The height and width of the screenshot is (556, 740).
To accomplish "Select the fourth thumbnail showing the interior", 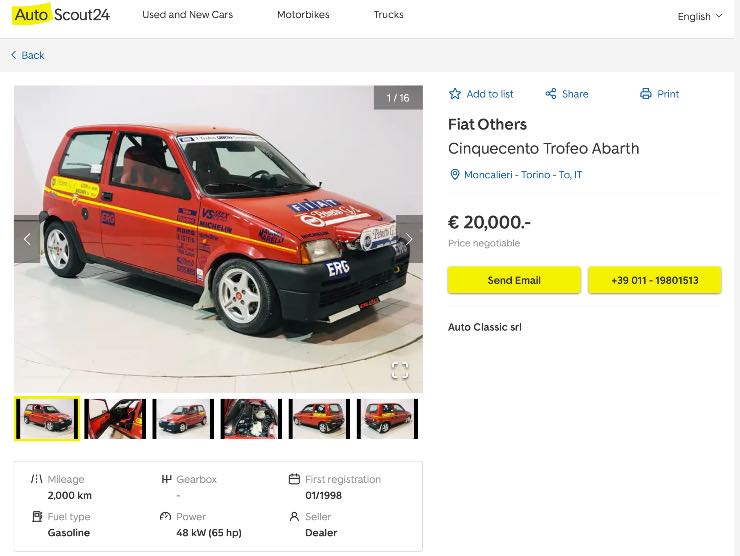I will 251,418.
